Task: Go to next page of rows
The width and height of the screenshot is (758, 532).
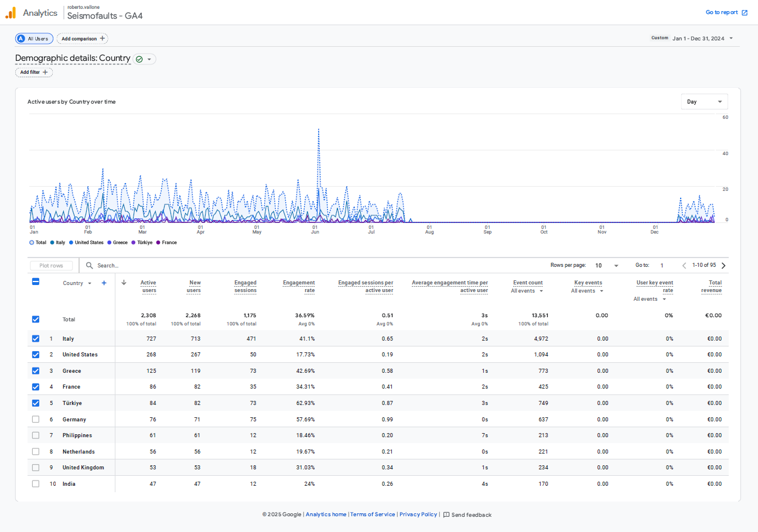Action: coord(723,266)
